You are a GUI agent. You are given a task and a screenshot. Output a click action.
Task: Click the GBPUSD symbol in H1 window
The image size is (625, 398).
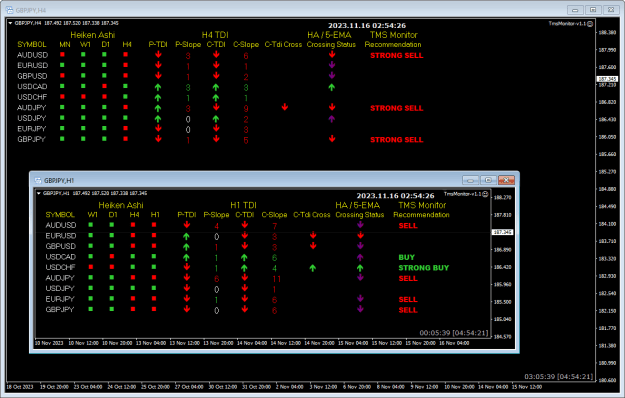[61, 246]
